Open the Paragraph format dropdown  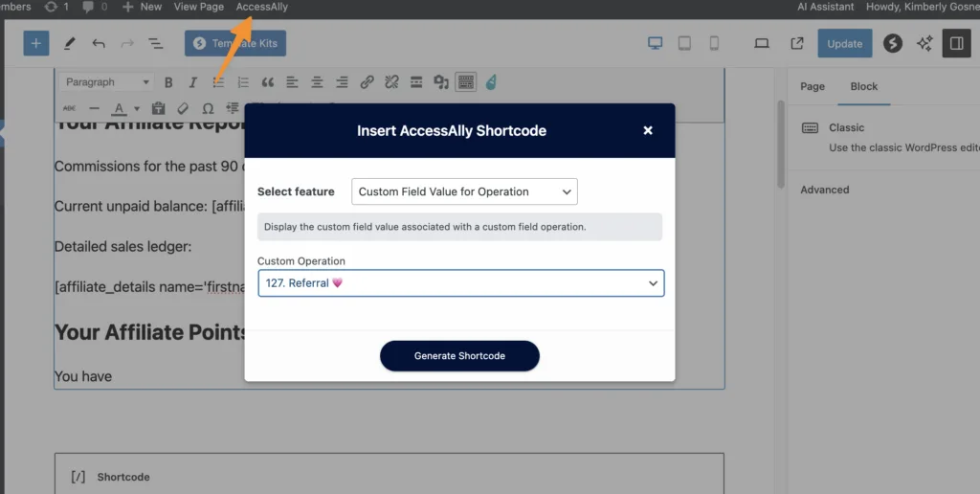coord(106,82)
